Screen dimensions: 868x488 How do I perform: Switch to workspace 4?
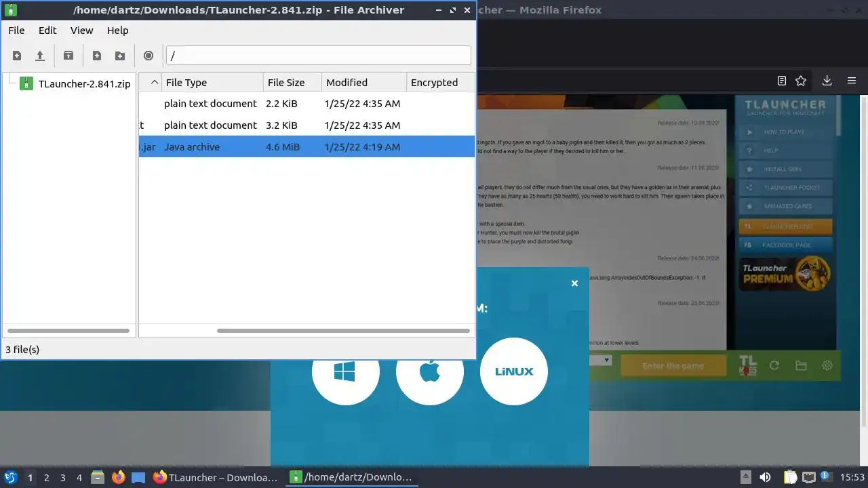[79, 478]
